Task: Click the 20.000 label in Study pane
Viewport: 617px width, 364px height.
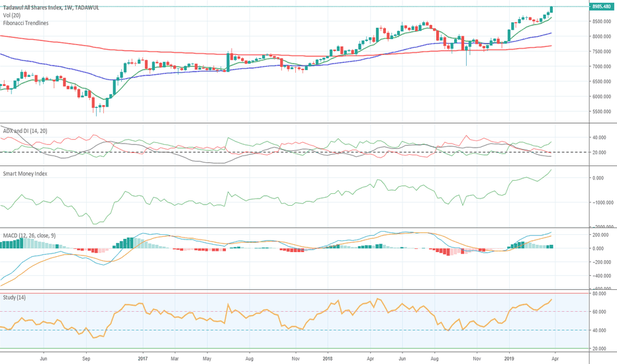Action: point(599,349)
